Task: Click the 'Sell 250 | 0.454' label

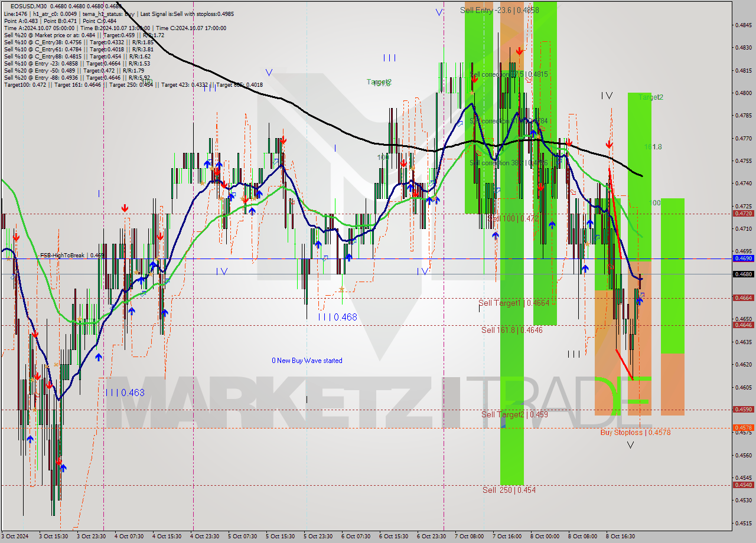Action: 509,490
